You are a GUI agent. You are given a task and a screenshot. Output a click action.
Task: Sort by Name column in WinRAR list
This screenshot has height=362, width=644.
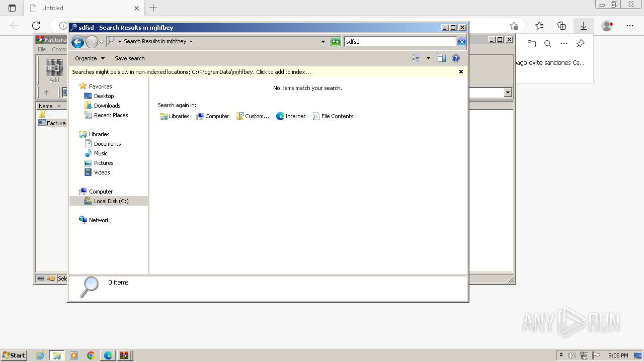pos(50,106)
